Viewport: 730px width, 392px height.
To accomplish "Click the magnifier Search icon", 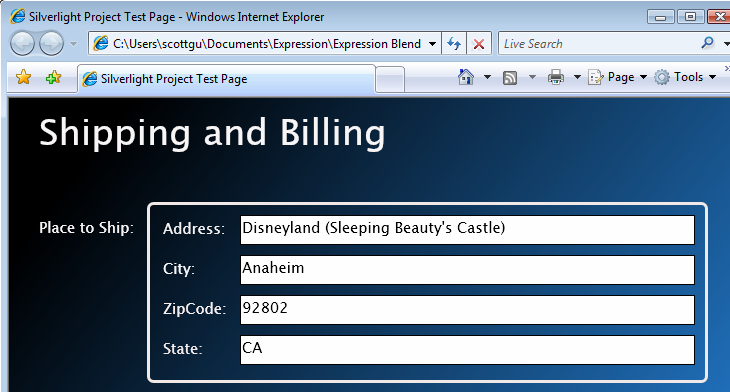I will pyautogui.click(x=707, y=43).
